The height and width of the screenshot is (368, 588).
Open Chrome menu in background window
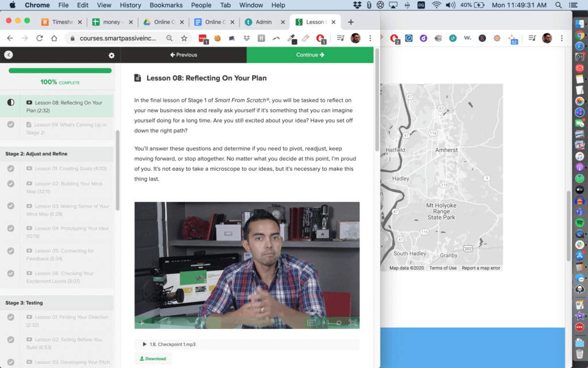[x=562, y=39]
